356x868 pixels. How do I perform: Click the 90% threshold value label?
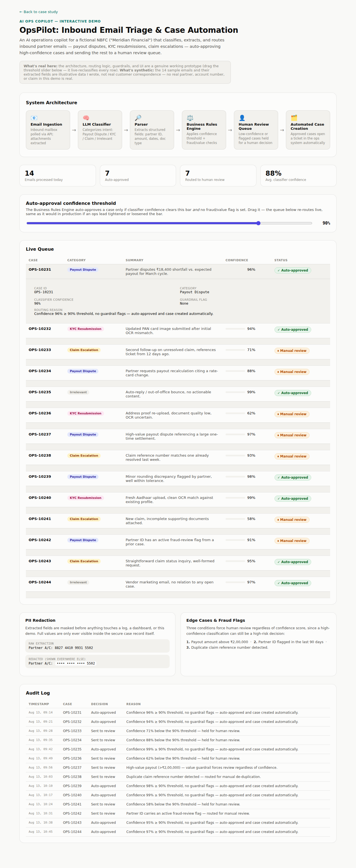click(326, 223)
